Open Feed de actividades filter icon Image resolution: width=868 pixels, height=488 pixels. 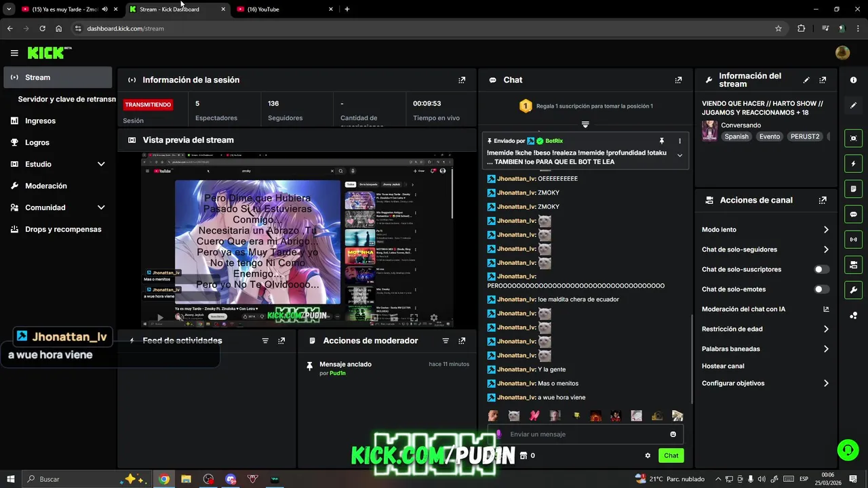pos(265,341)
